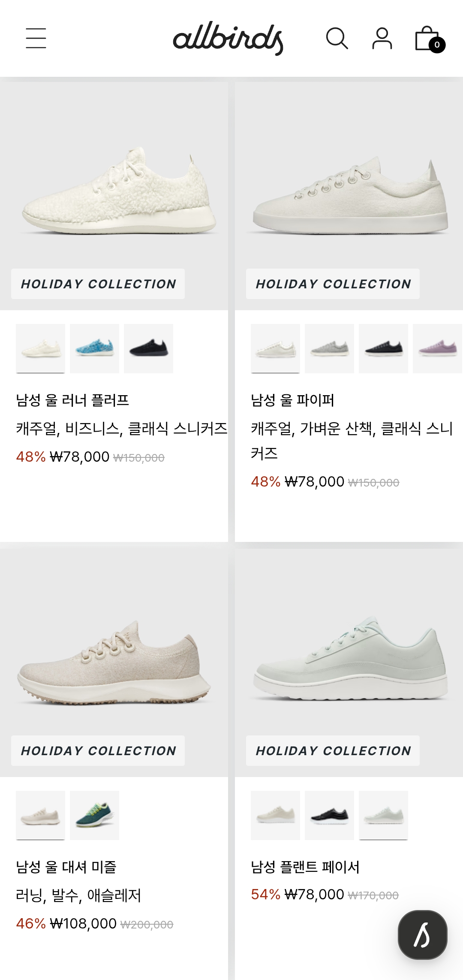This screenshot has height=980, width=463.
Task: View the white fluffy Wool Runner shoe image
Action: click(x=114, y=196)
